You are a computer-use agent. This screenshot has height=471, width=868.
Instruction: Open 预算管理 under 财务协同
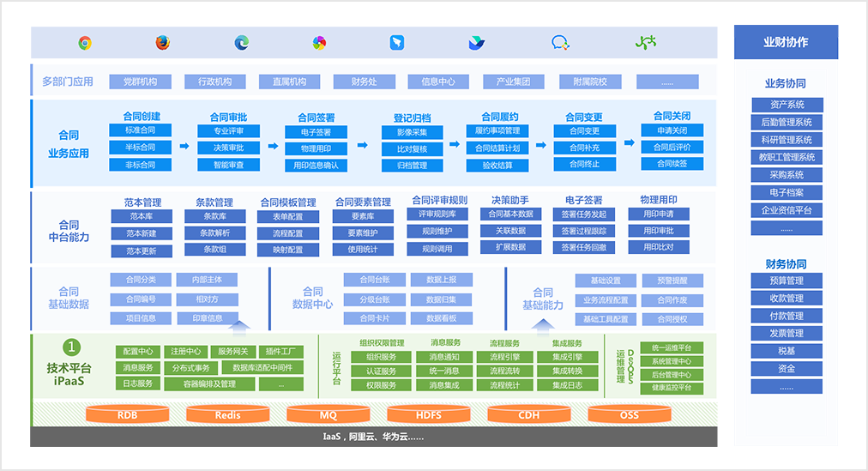tap(786, 281)
